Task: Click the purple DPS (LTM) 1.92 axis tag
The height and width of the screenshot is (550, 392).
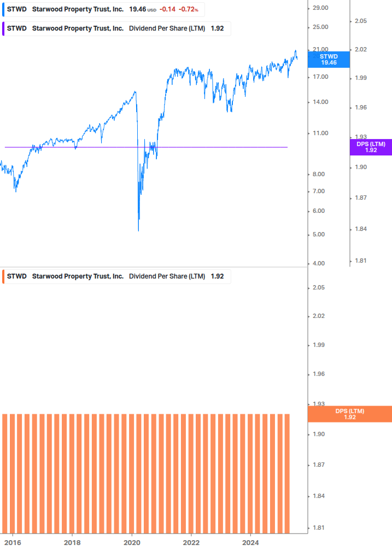Action: point(371,147)
